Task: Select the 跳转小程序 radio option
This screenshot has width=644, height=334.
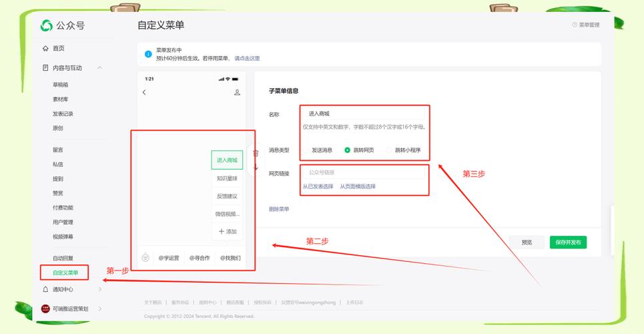Action: coord(389,150)
